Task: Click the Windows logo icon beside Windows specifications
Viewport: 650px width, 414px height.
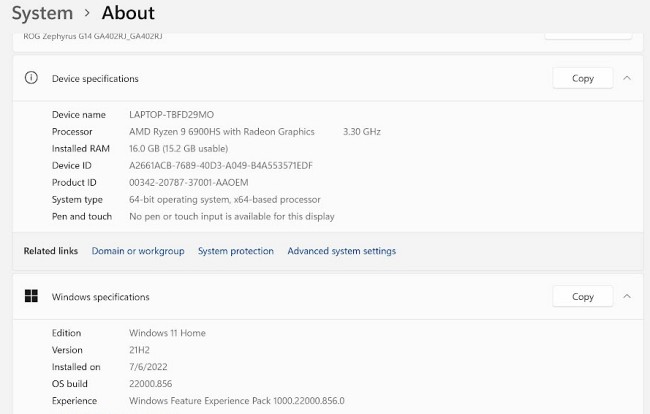Action: 31,296
